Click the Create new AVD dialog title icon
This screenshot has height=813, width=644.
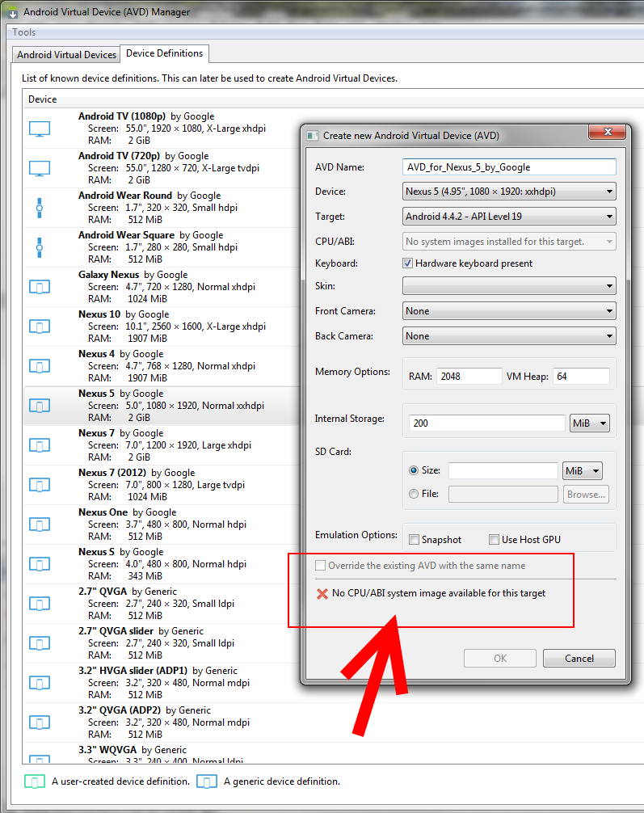pyautogui.click(x=312, y=136)
